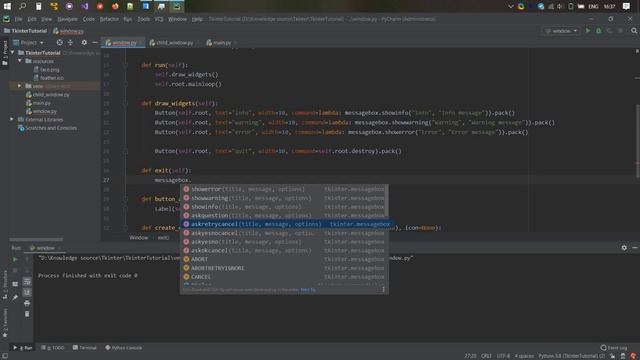Open Firefox from the taskbar
The height and width of the screenshot is (360, 640).
(x=116, y=6)
